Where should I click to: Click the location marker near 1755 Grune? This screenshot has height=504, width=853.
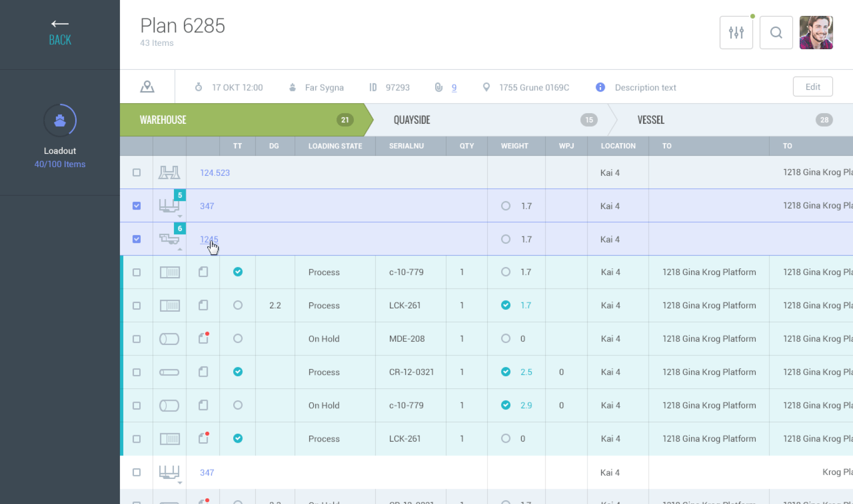click(x=486, y=87)
